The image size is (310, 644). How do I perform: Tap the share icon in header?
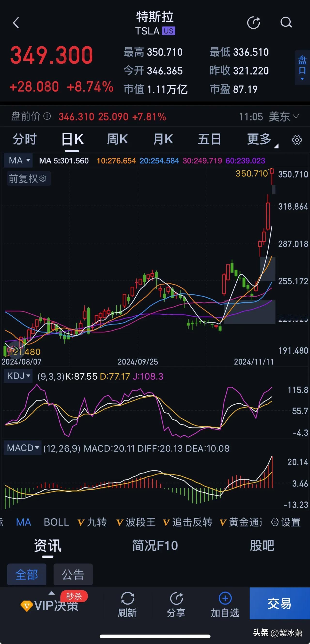click(254, 23)
